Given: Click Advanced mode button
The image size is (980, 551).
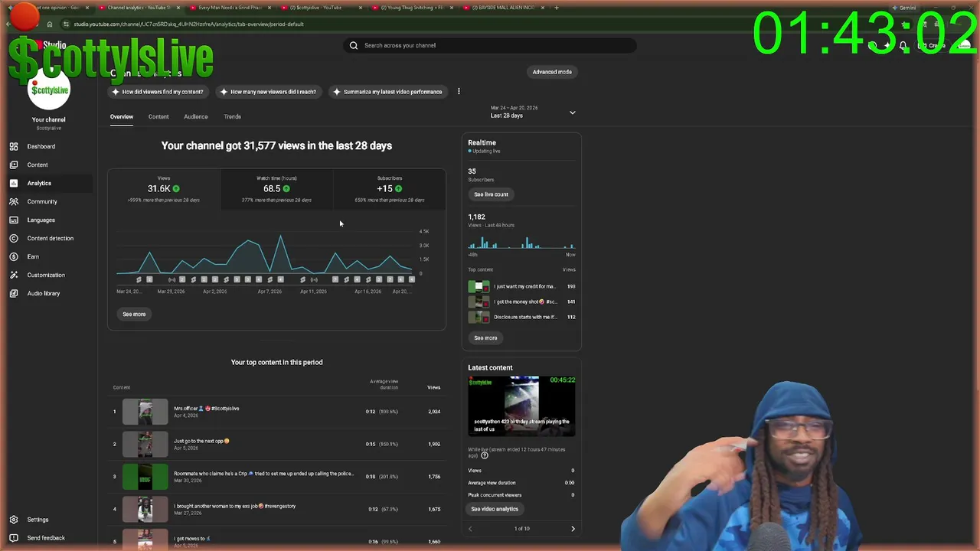Looking at the screenshot, I should click(552, 72).
